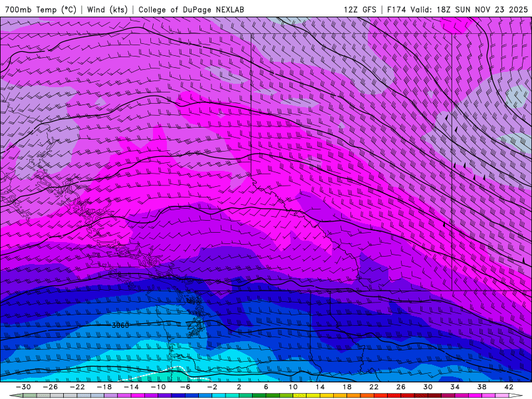This screenshot has width=532, height=399.
Task: Click the 6 legend value
Action: pyautogui.click(x=266, y=387)
